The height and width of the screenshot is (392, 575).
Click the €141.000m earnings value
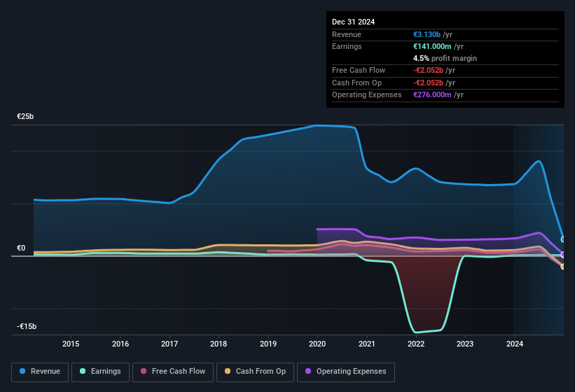click(x=432, y=46)
